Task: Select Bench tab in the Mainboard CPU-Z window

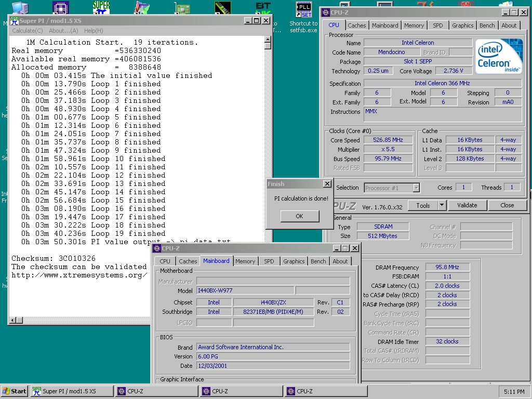Action: [x=318, y=261]
